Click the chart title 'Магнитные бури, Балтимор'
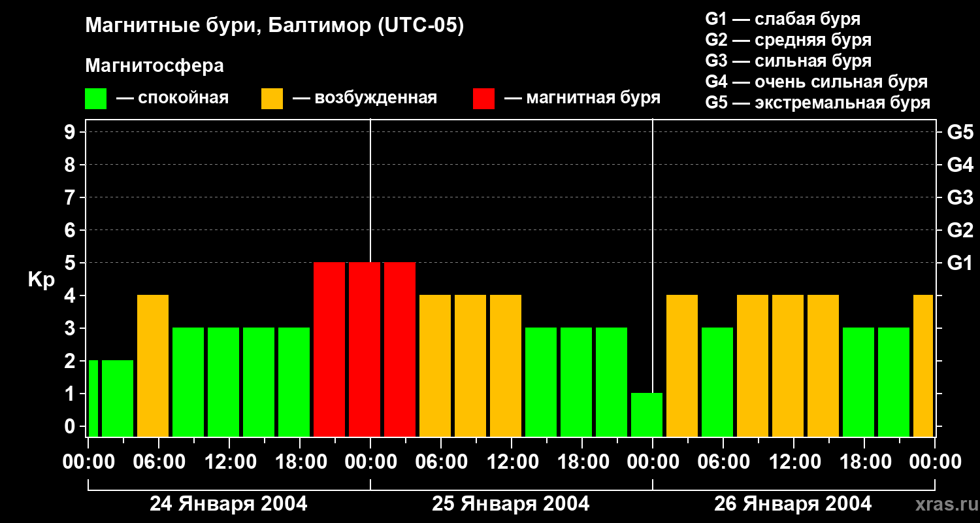 pos(274,26)
